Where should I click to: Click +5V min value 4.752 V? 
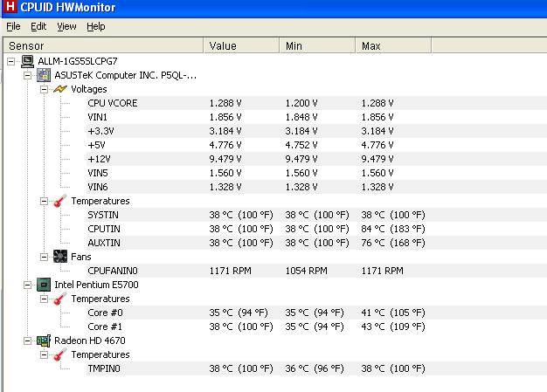301,145
